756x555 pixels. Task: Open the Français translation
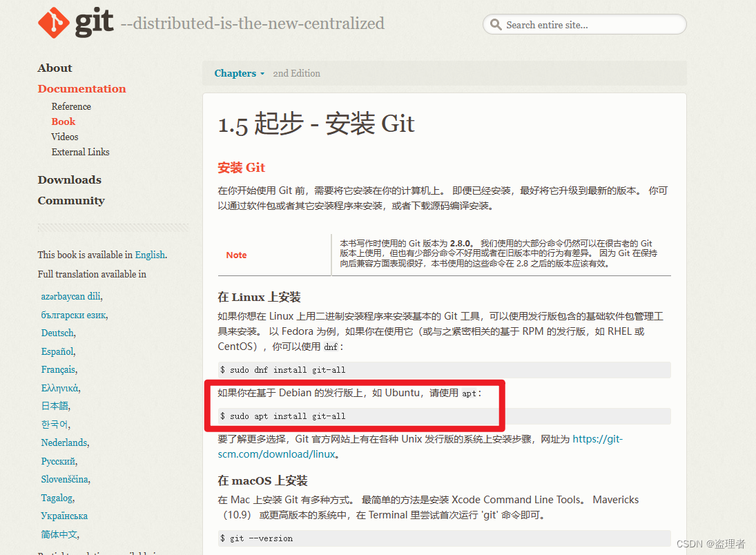pyautogui.click(x=58, y=369)
